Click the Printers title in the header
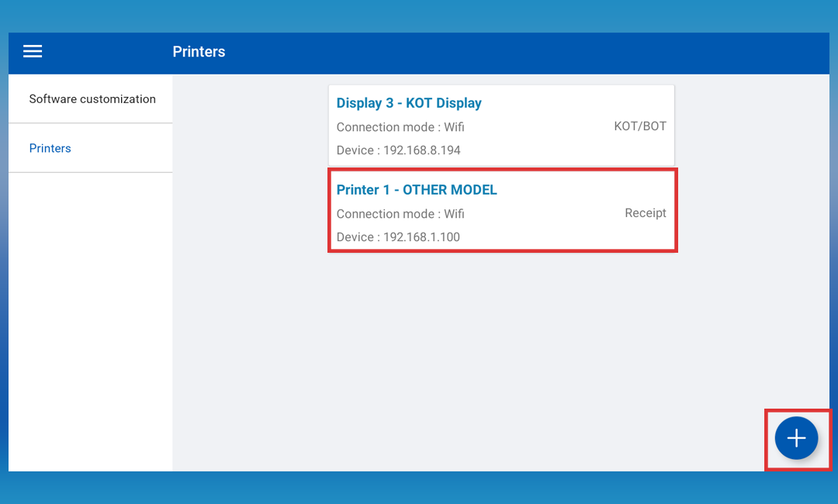 coord(199,52)
